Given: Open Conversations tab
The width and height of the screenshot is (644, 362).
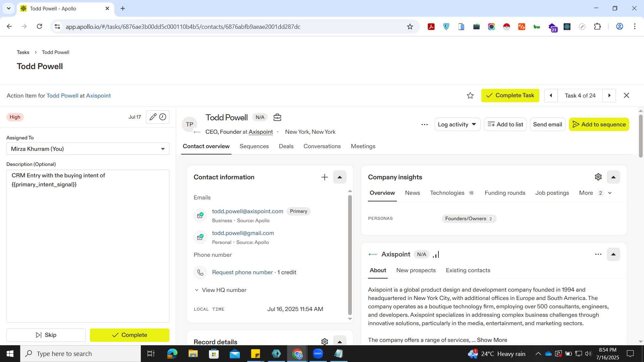Looking at the screenshot, I should tap(322, 146).
